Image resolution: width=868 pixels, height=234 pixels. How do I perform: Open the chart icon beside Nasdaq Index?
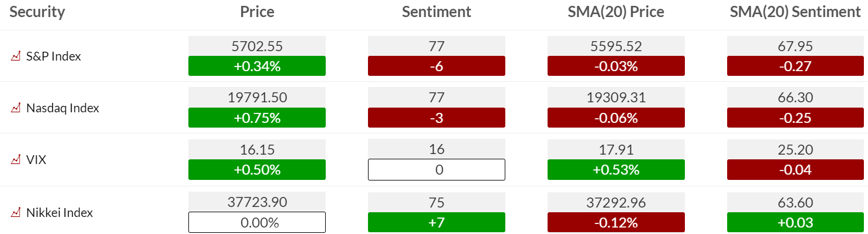(x=15, y=108)
